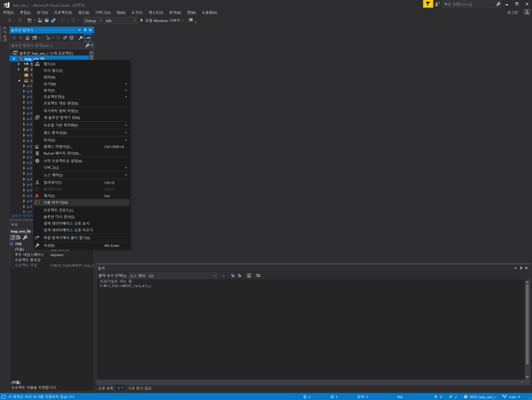
Task: Choose 파일 탐색기에서 폴더 열기(X)
Action: 82,237
